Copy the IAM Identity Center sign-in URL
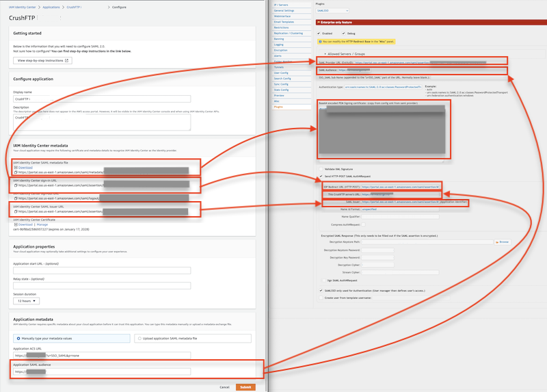Screen dimensions: 547x392 [x=16, y=185]
